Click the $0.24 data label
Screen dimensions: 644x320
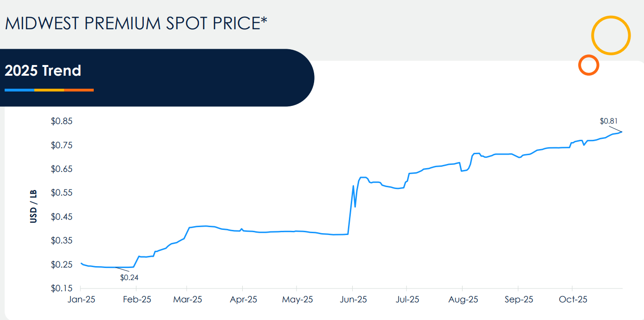pos(129,278)
